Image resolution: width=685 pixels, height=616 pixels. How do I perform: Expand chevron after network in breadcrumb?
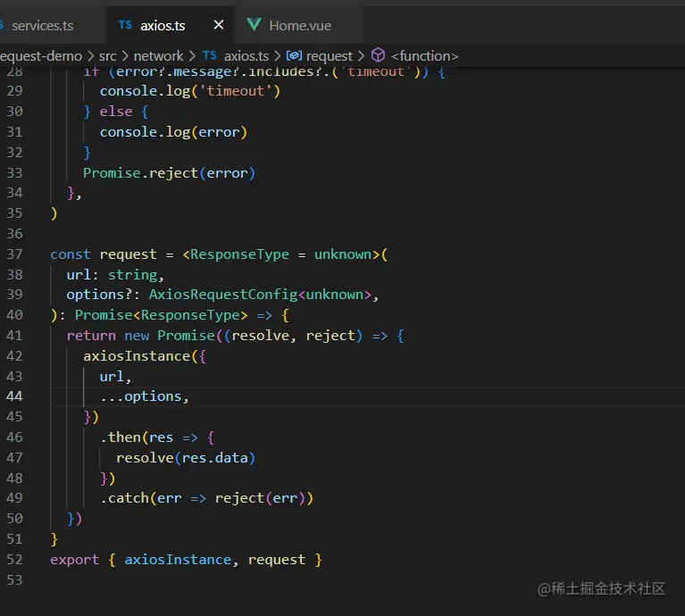pos(192,56)
